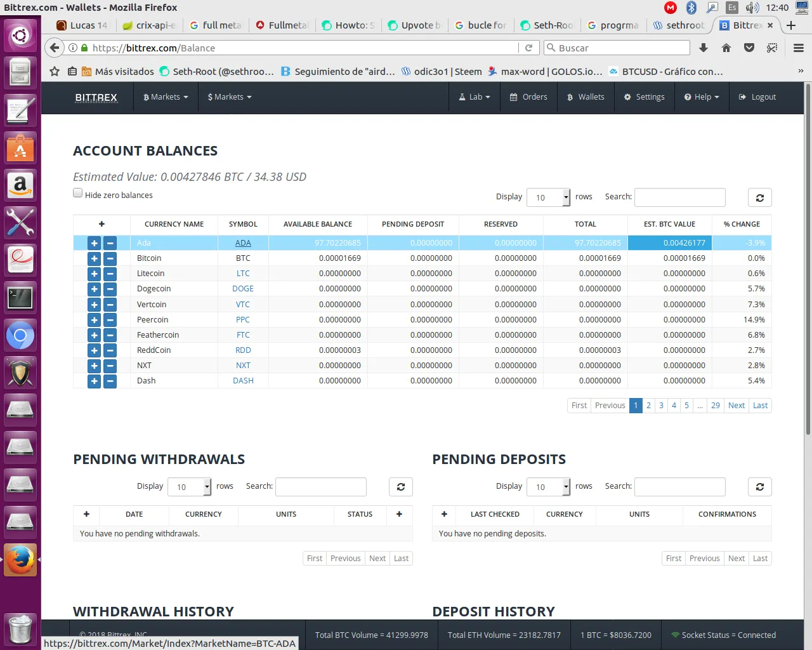
Task: Click the withdraw minus icon for Peercoin
Action: click(110, 320)
